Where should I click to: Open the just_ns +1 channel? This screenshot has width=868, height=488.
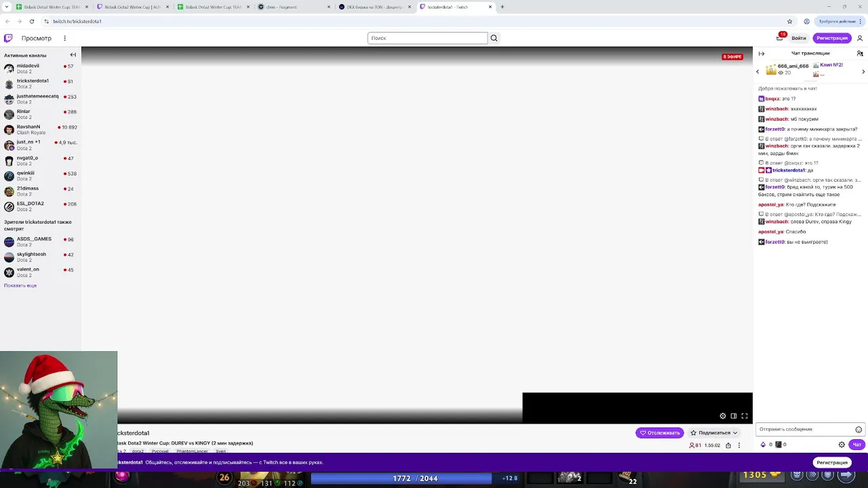(x=41, y=145)
